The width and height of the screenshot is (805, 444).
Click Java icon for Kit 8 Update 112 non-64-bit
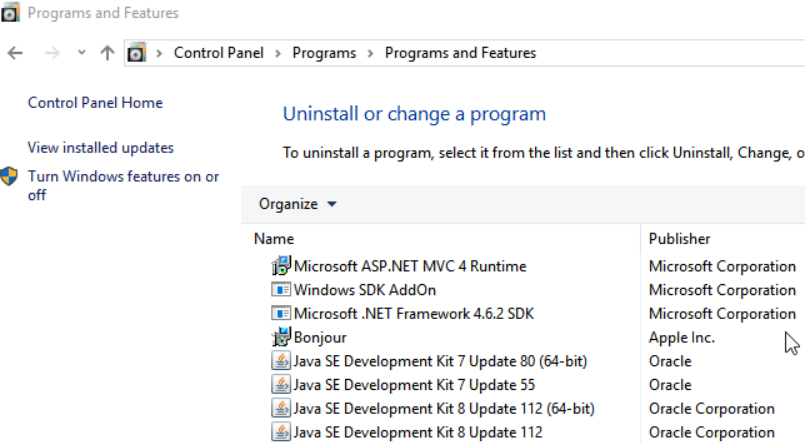pos(281,432)
